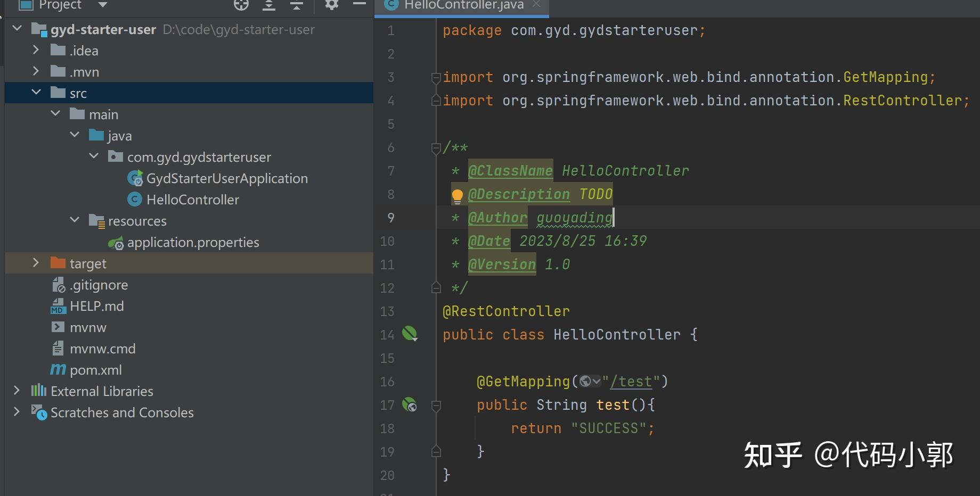The width and height of the screenshot is (980, 496).
Task: Collapse the main folder
Action: (x=55, y=114)
